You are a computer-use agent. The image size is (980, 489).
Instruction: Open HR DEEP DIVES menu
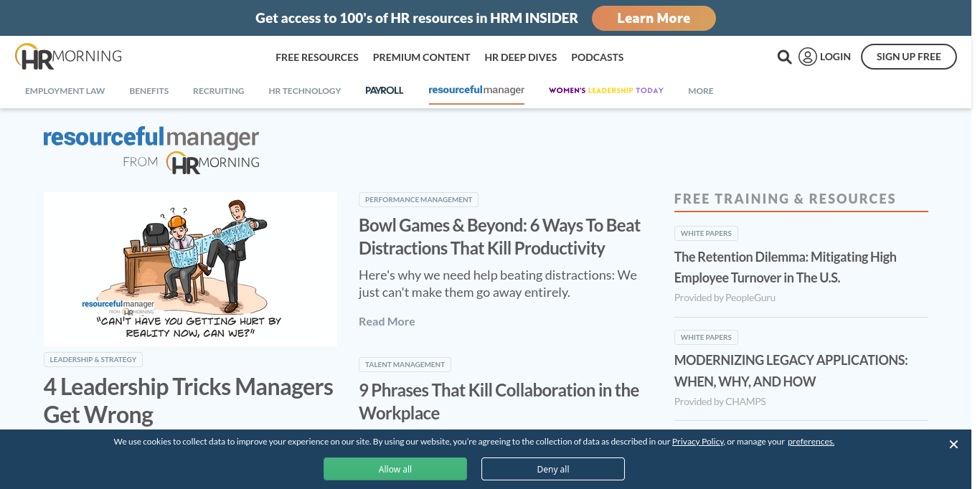point(521,57)
